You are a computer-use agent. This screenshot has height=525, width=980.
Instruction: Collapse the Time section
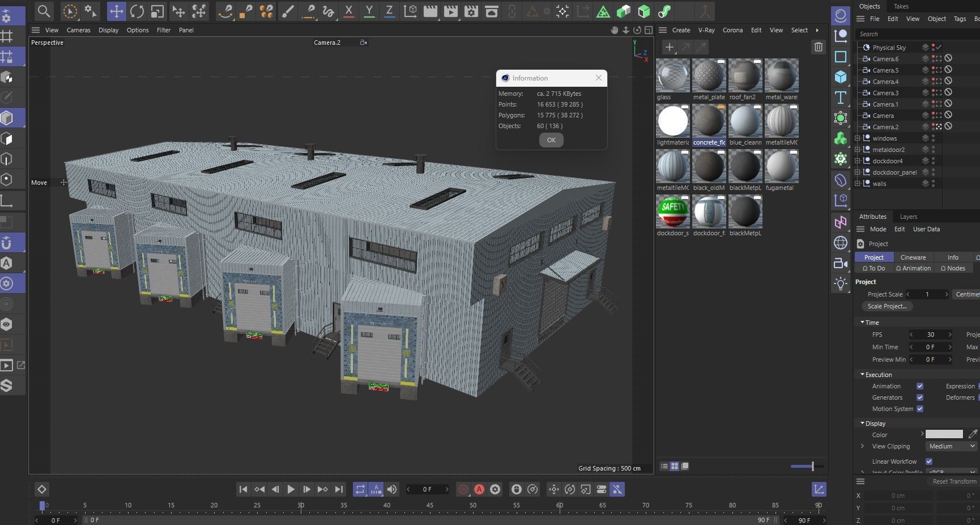tap(862, 322)
